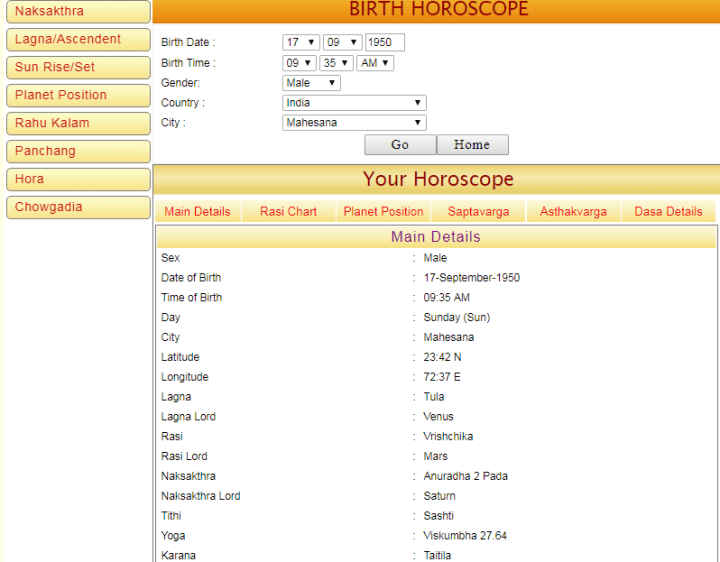Expand the birth month dropdown

[341, 43]
